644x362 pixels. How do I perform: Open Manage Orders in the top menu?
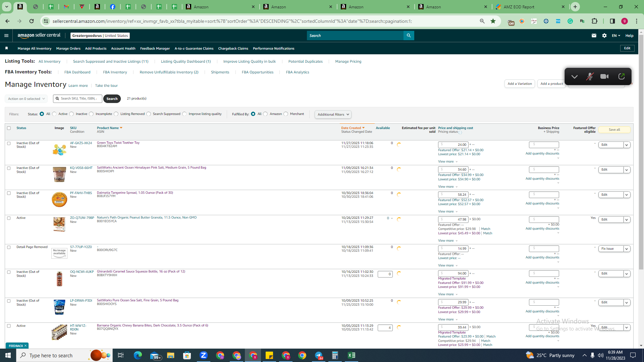68,49
